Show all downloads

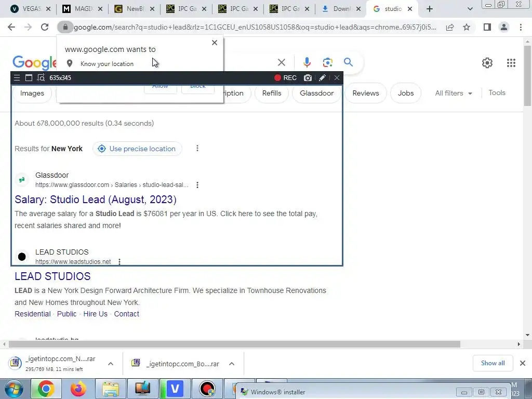493,363
